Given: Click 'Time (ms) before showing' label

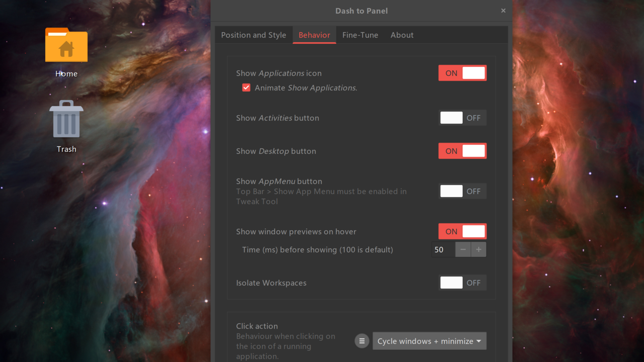Looking at the screenshot, I should click(x=317, y=249).
